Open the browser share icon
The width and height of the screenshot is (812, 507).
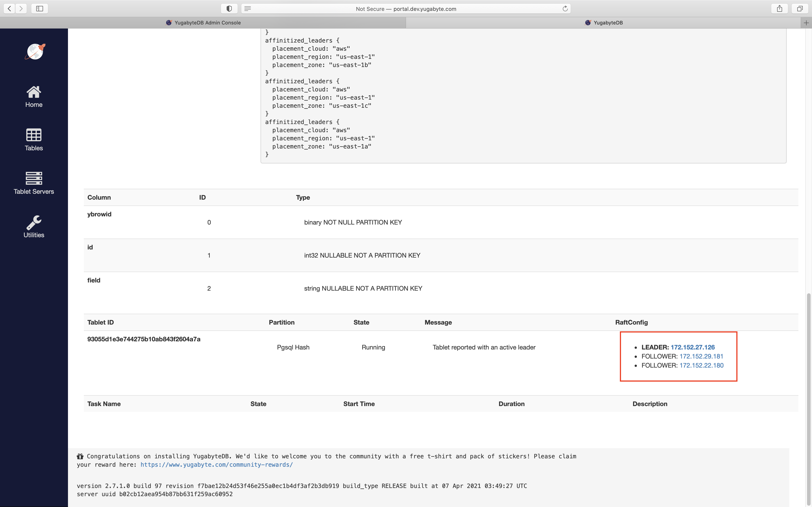(779, 8)
